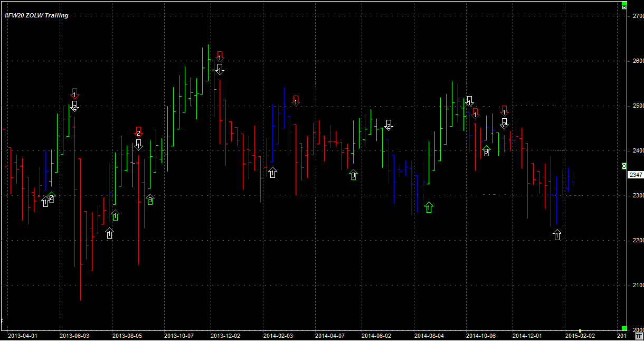This screenshot has height=341, width=644.
Task: Click the green square at top of price axis
Action: (624, 7)
